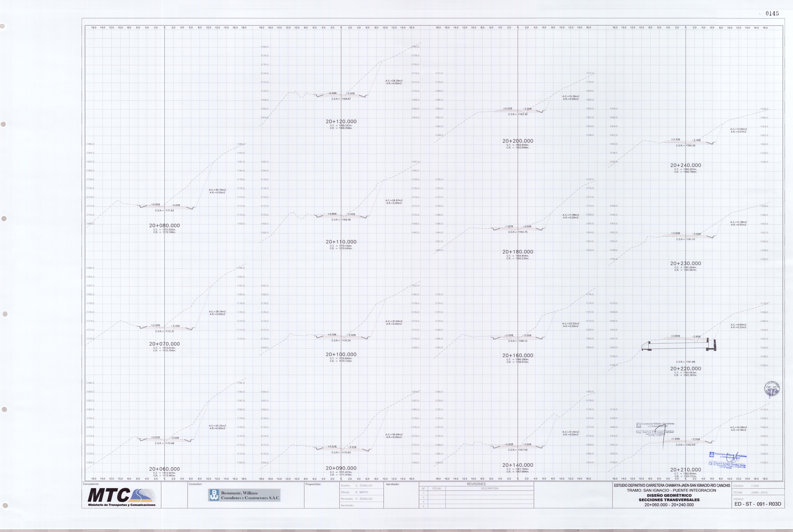Click the C.S.R.= 1164.75 value
The width and height of the screenshot is (793, 532).
point(518,232)
